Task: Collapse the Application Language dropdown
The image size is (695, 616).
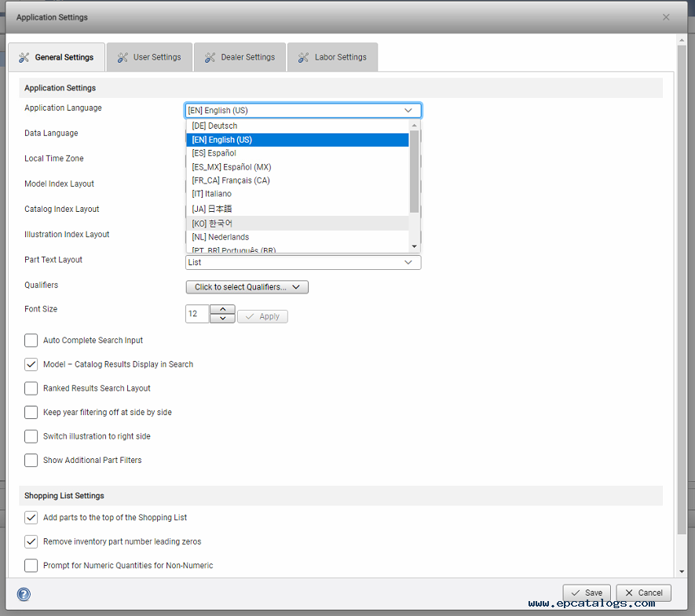Action: coord(408,111)
